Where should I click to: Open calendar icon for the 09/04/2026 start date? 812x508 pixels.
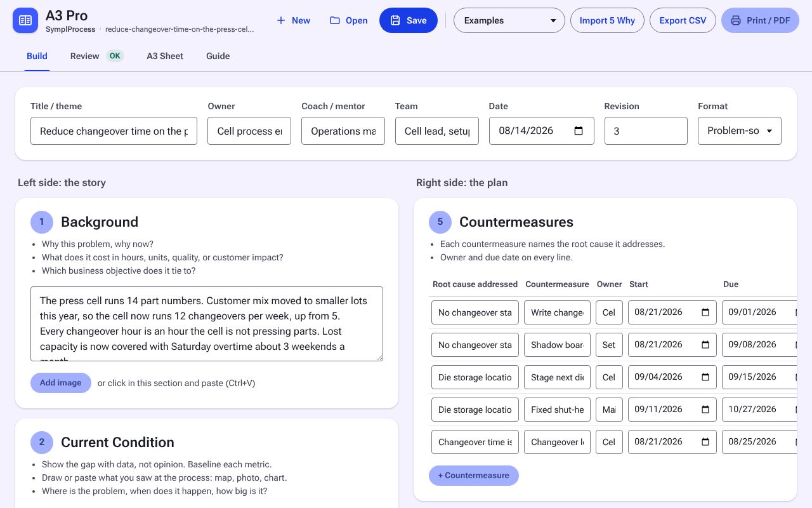pyautogui.click(x=705, y=377)
